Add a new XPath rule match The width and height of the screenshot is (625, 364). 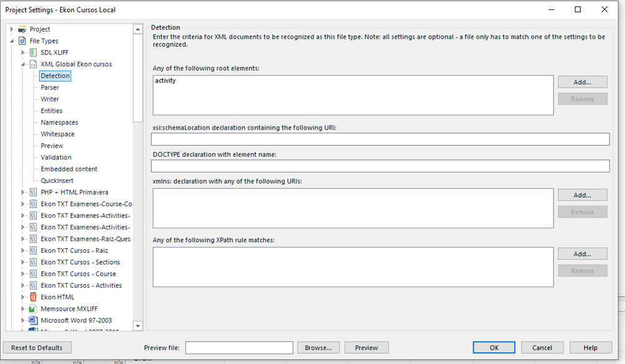[x=582, y=254]
